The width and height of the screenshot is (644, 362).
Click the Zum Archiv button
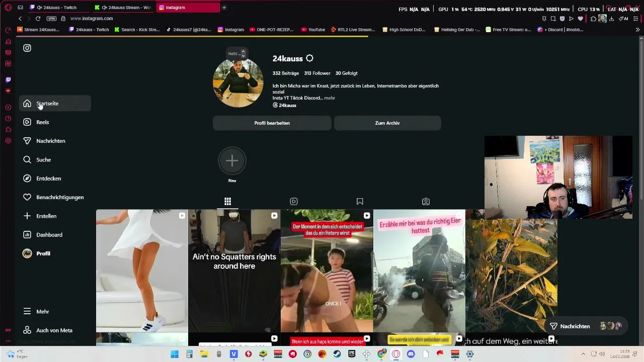[387, 123]
